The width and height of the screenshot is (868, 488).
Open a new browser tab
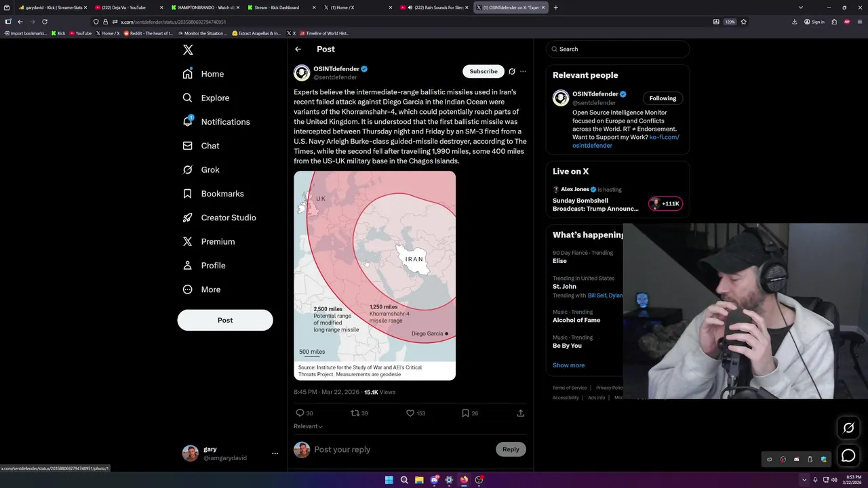(555, 7)
